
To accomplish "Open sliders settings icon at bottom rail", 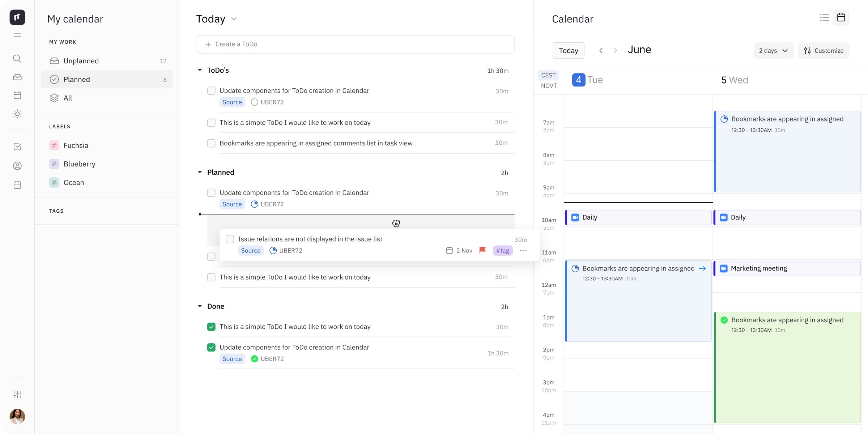I will point(17,395).
